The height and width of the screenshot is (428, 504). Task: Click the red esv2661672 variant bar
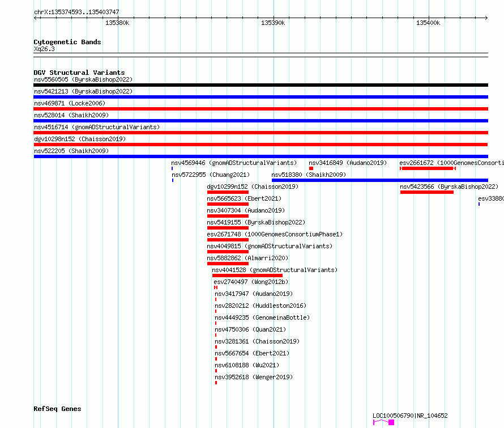pos(428,168)
